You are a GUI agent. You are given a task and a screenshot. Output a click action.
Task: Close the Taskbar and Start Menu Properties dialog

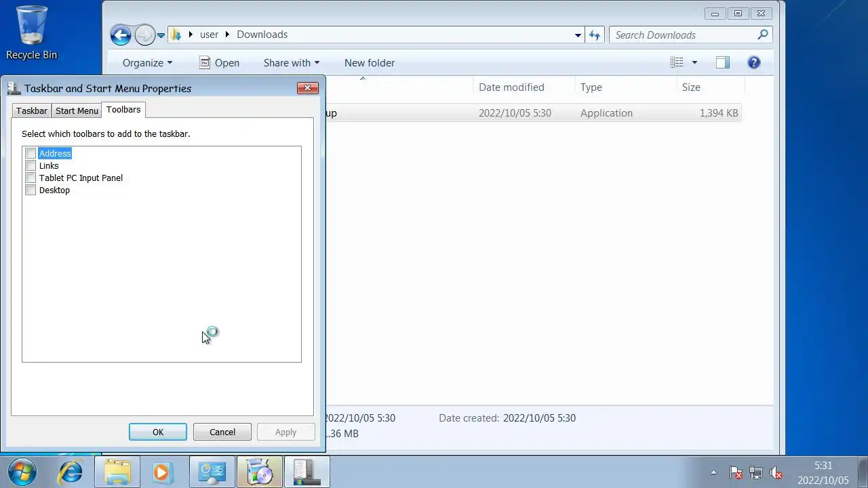(x=308, y=88)
